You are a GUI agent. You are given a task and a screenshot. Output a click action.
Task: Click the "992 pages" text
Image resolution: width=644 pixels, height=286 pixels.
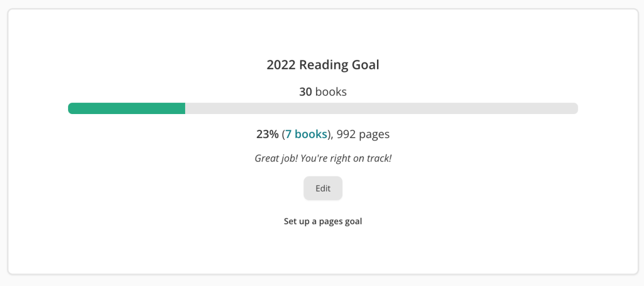tap(363, 134)
